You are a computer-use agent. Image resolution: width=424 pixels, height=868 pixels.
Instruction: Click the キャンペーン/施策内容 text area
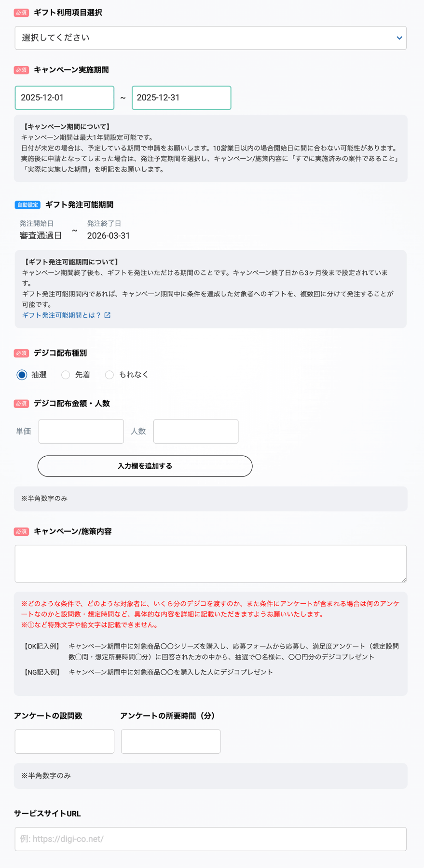pos(210,564)
